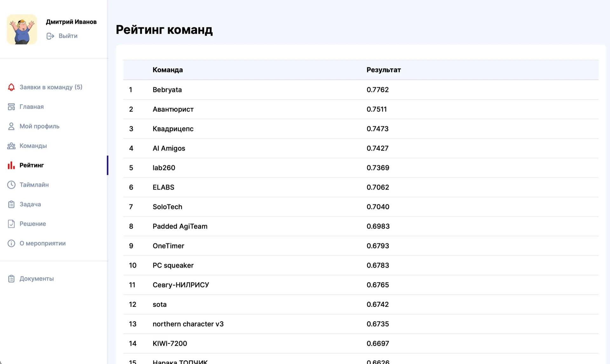610x364 pixels.
Task: Click the Главная layout icon
Action: (11, 107)
